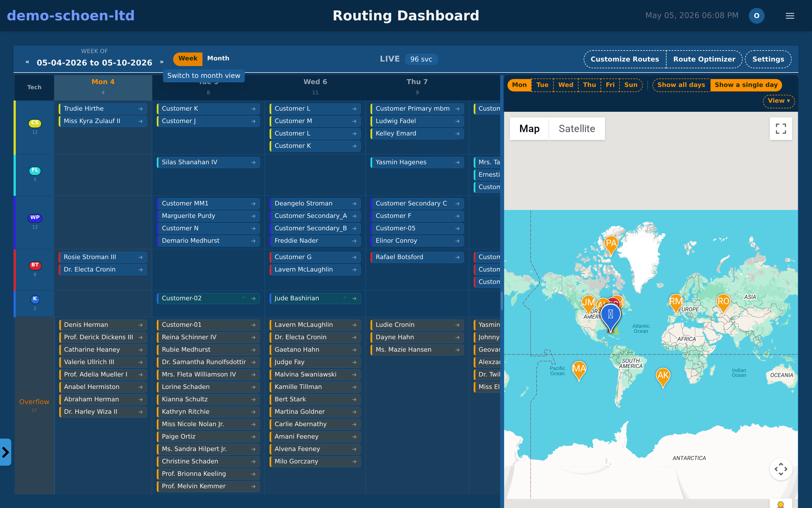This screenshot has width=812, height=508.
Task: Open the hamburger menu icon
Action: [790, 16]
